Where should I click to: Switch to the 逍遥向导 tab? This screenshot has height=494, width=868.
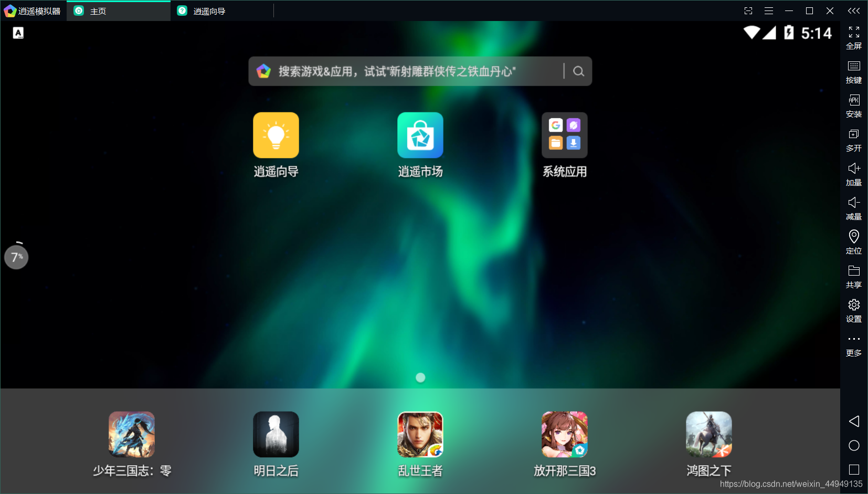(223, 10)
